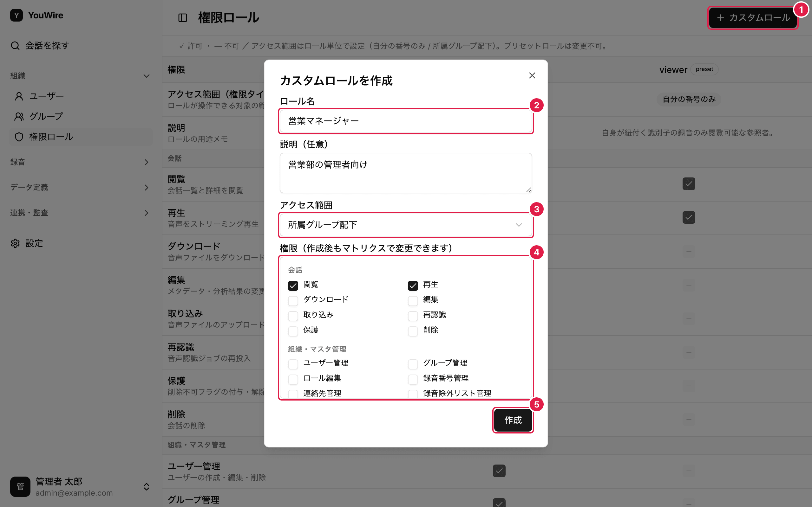Screen dimensions: 812x507
Task: Toggle the sidebar panel icon
Action: tap(182, 18)
